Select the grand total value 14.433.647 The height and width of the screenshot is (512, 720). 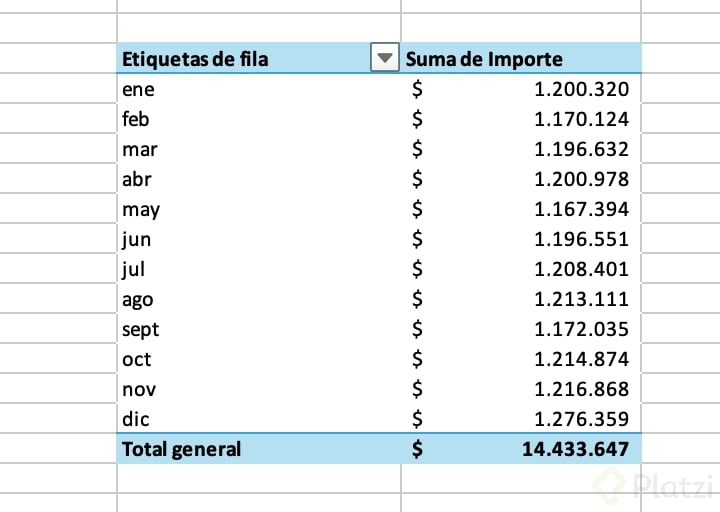pos(575,449)
